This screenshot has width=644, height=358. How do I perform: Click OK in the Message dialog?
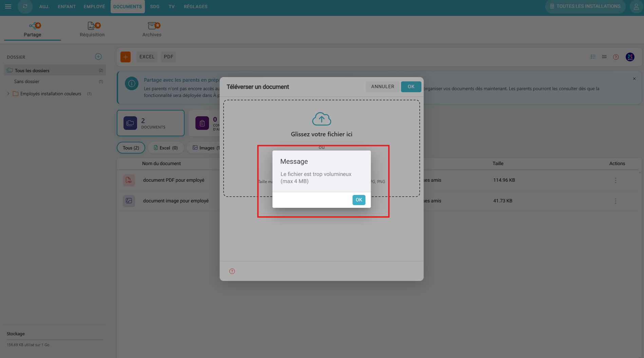click(x=359, y=200)
